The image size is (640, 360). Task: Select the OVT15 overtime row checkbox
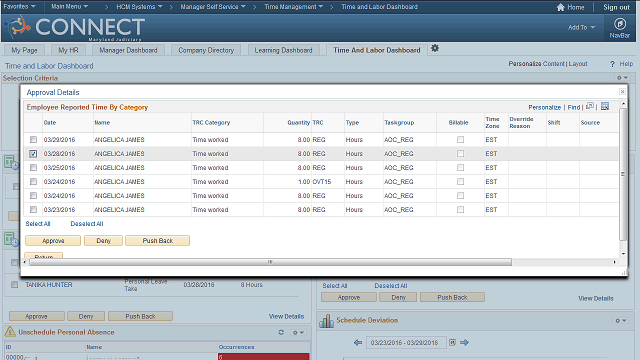pos(33,182)
